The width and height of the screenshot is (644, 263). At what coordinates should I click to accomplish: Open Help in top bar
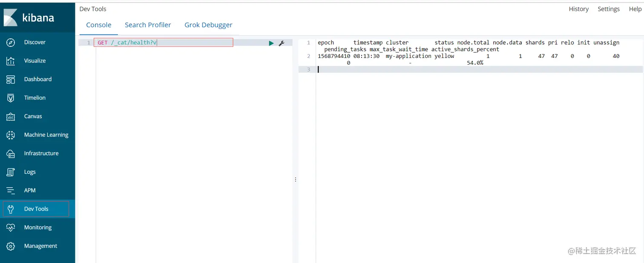[635, 9]
